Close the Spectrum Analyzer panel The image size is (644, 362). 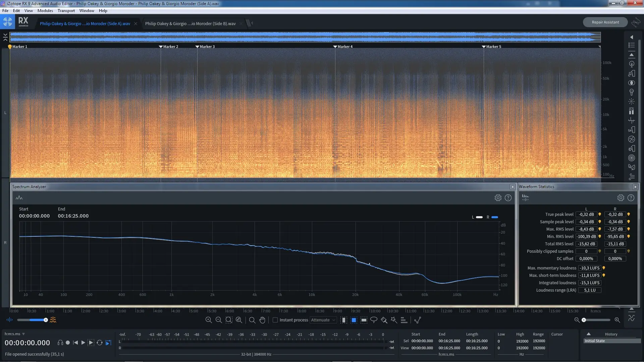tap(513, 187)
